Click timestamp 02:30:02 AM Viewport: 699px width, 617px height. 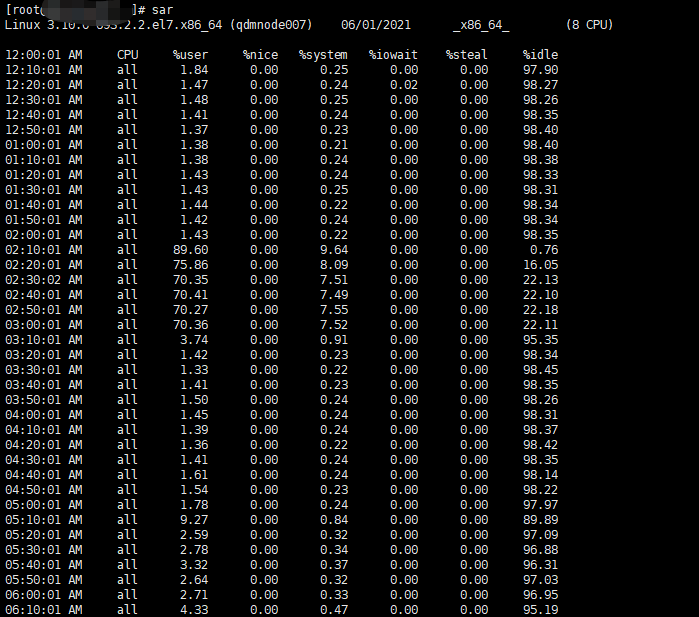44,280
